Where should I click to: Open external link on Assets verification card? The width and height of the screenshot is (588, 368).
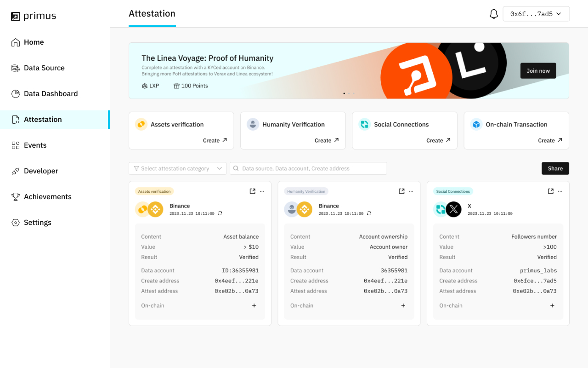pos(253,191)
